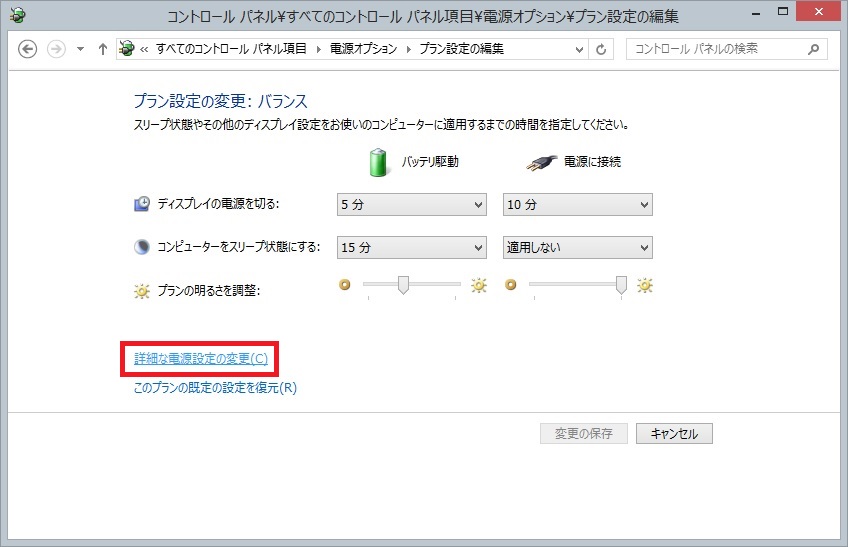Click the display power-off monitor icon

tap(142, 204)
